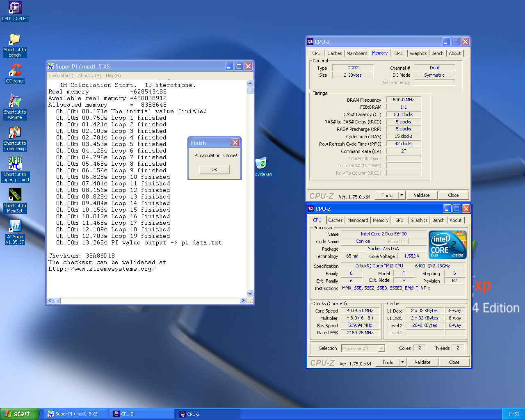Viewport: 525px width, 420px height.
Task: Open the CPUID CPU-Z desktop icon
Action: pyautogui.click(x=15, y=11)
